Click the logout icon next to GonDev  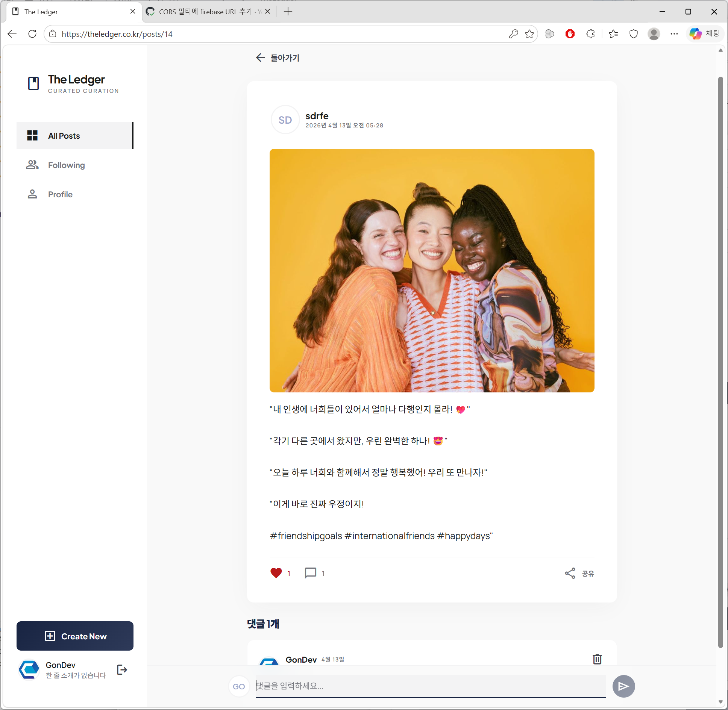coord(122,670)
